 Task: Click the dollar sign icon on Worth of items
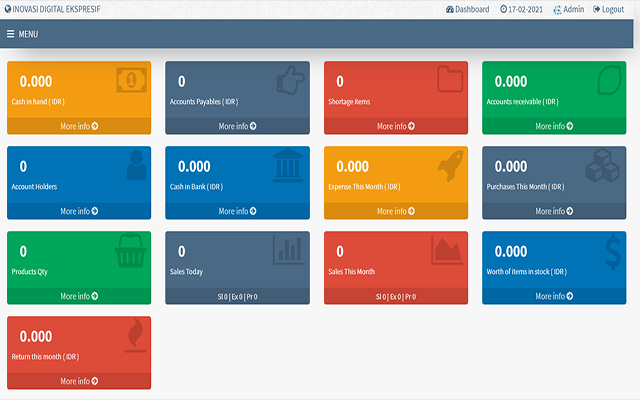[x=612, y=250]
